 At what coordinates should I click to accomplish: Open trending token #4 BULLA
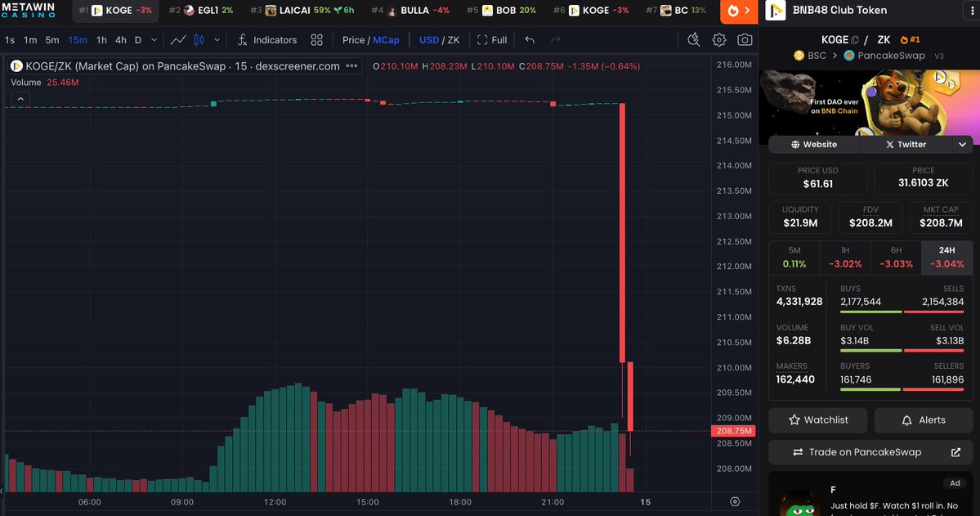point(410,11)
